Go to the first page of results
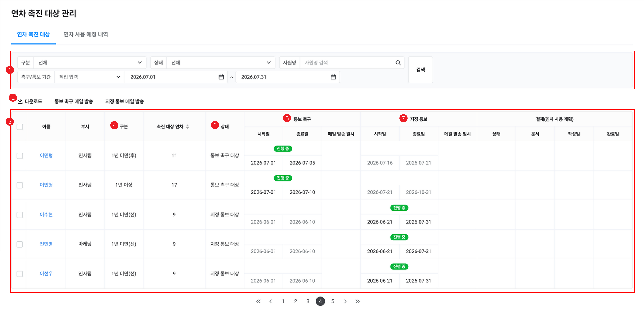644x316 pixels. [x=258, y=301]
